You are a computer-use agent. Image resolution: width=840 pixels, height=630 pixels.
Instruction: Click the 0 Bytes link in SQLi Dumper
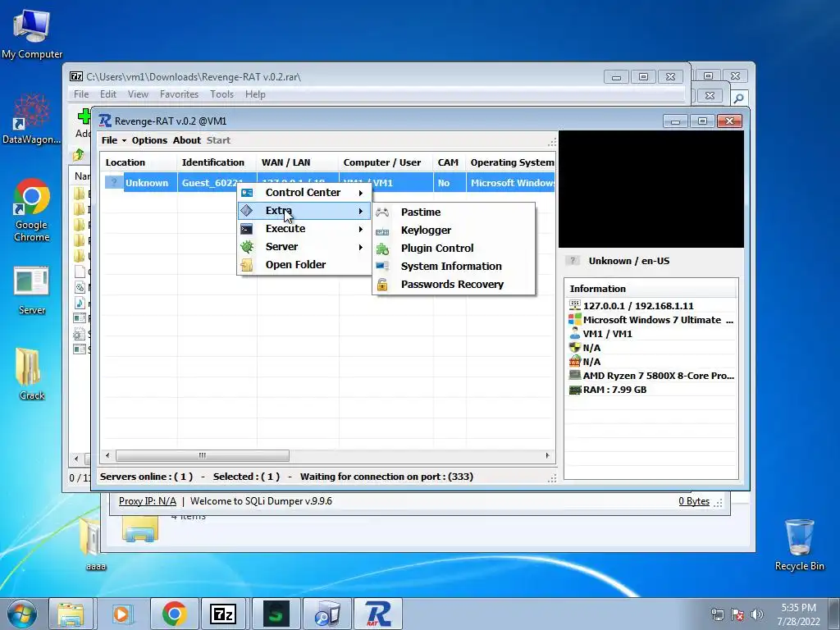click(694, 501)
